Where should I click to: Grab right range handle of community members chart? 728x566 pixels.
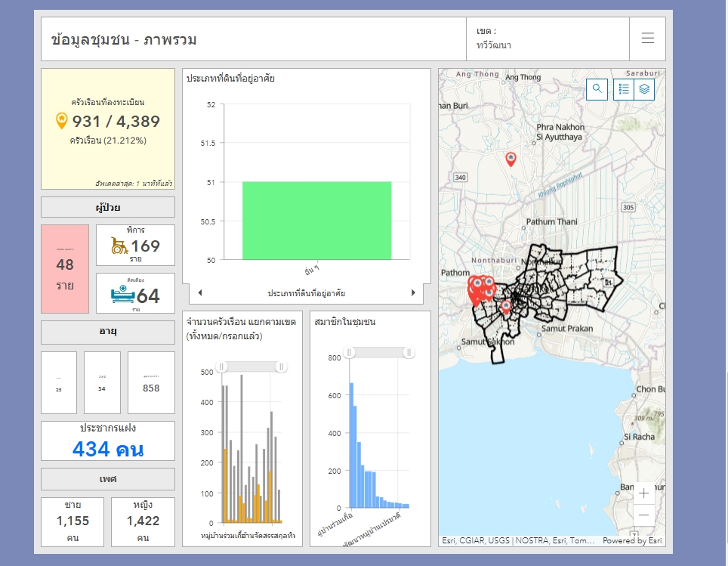pos(409,352)
